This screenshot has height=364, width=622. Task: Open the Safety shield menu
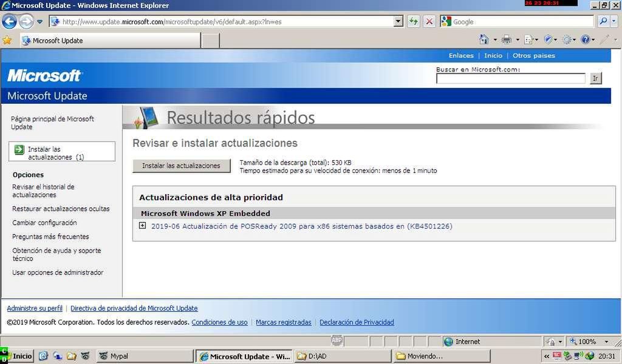(x=550, y=39)
